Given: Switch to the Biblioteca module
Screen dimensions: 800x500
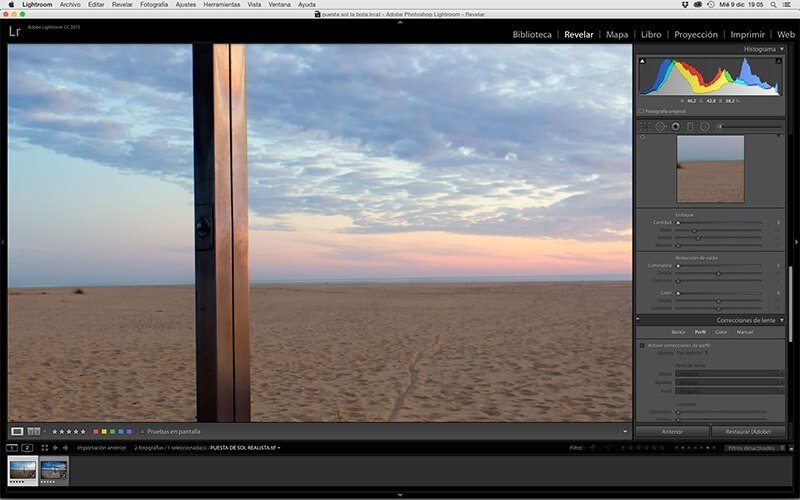Looking at the screenshot, I should (x=532, y=34).
